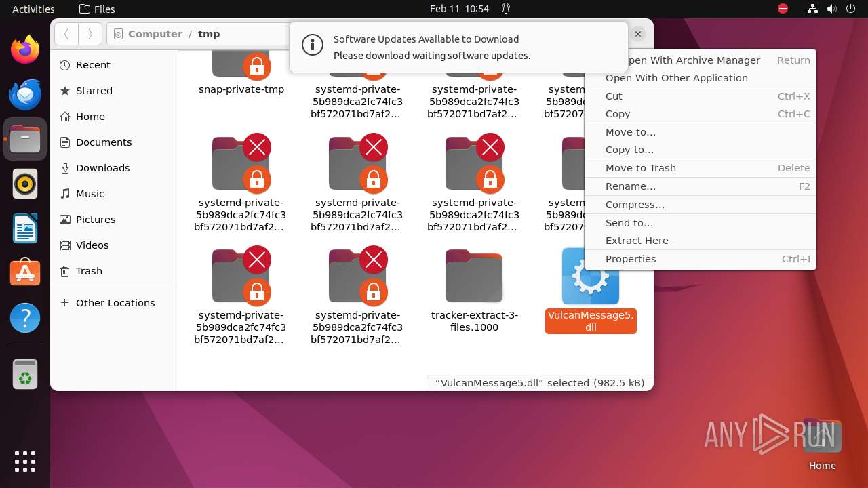Click the power icon in top bar
Image resolution: width=868 pixels, height=488 pixels.
[x=851, y=9]
